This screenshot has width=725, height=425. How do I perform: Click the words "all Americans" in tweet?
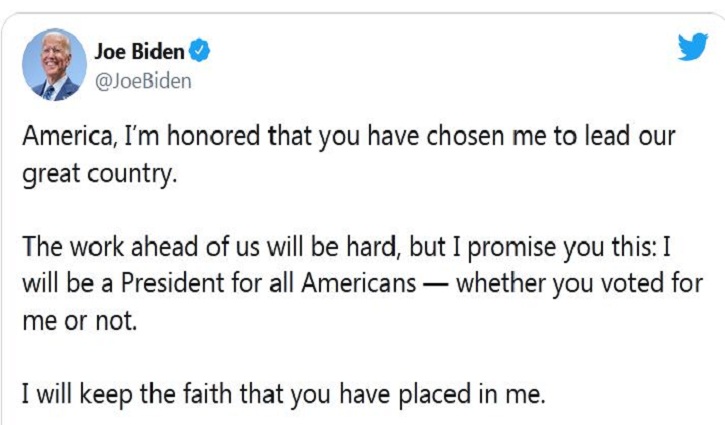(343, 283)
